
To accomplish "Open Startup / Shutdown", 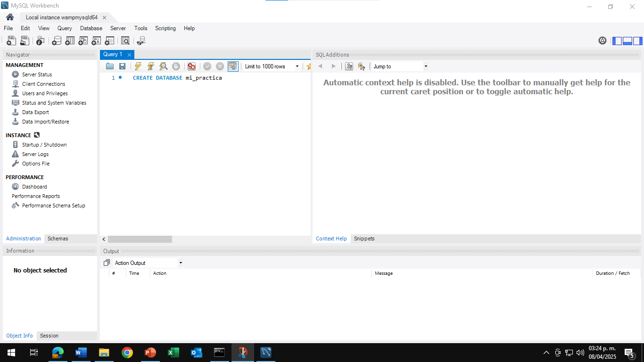I will coord(44,145).
